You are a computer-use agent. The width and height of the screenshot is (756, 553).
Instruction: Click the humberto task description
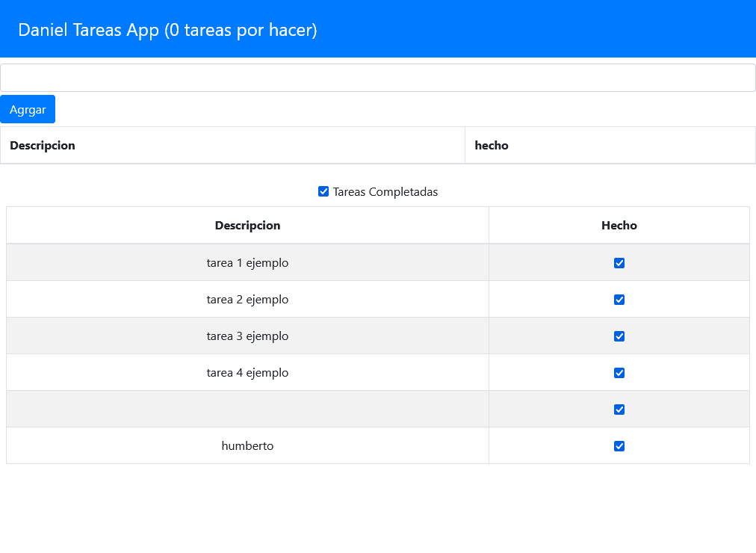point(247,446)
